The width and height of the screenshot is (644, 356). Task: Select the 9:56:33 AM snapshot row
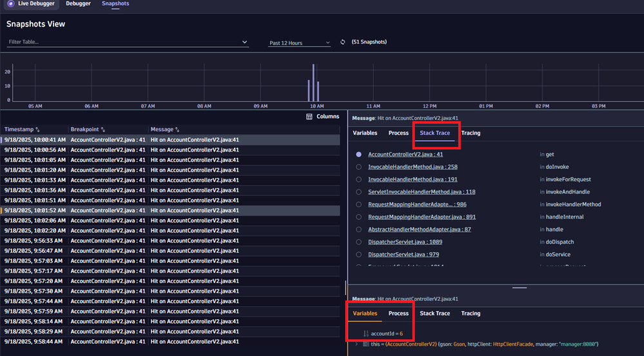tap(170, 241)
